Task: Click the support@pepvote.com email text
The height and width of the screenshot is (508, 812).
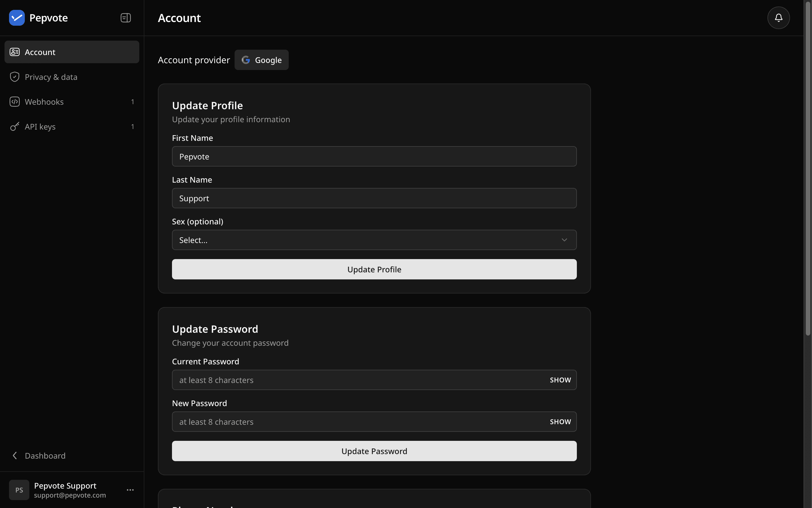Action: [x=70, y=495]
